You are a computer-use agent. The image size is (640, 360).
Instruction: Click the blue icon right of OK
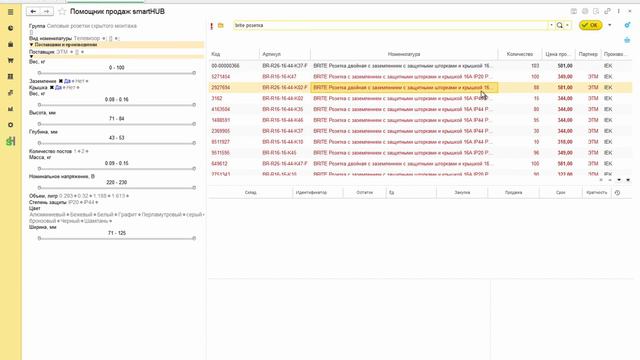point(627,25)
